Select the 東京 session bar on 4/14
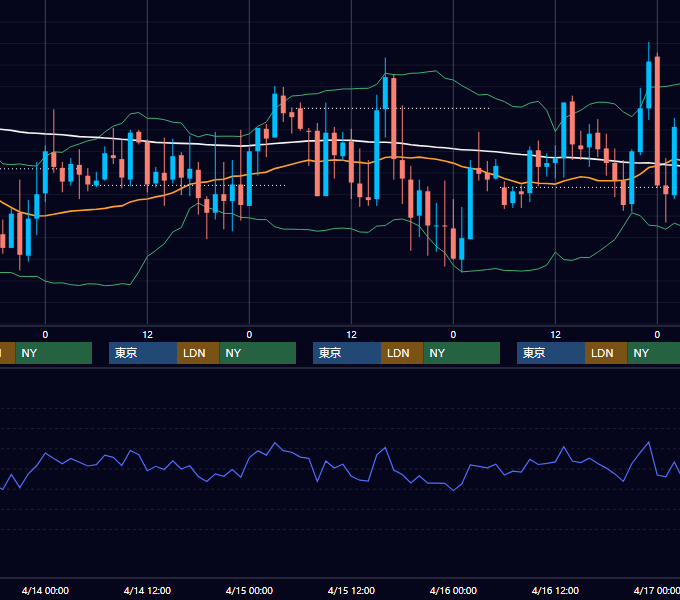The width and height of the screenshot is (680, 600). (143, 353)
